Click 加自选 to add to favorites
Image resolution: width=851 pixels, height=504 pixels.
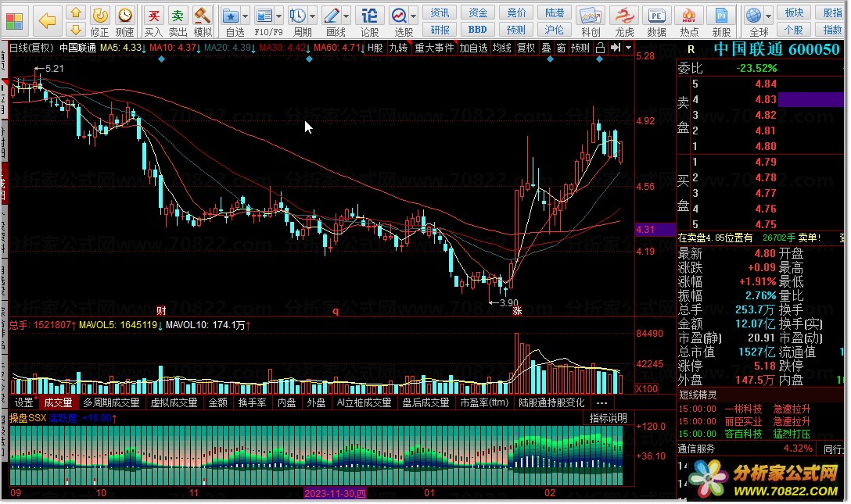(x=473, y=48)
